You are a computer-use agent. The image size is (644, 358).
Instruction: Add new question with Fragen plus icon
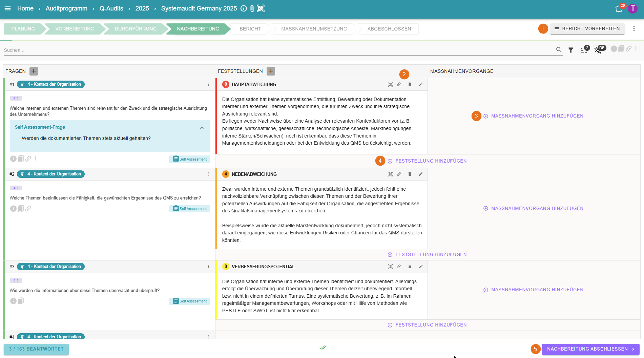[34, 71]
